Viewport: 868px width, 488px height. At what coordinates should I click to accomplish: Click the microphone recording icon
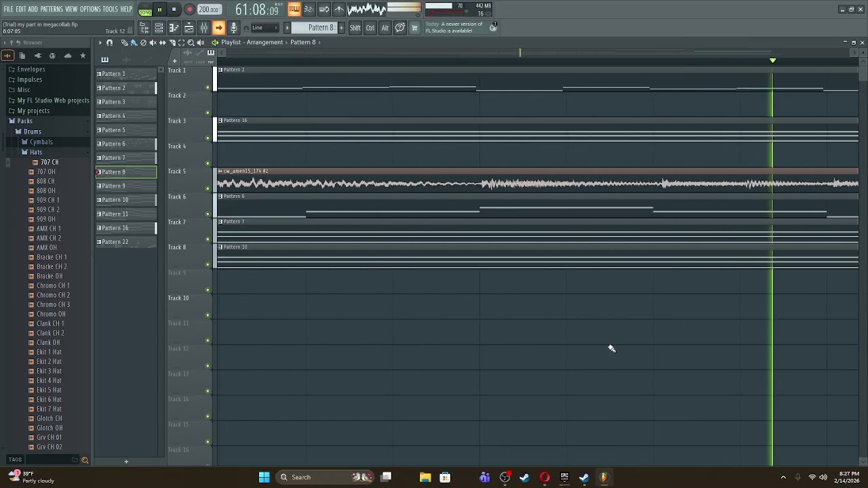(233, 28)
